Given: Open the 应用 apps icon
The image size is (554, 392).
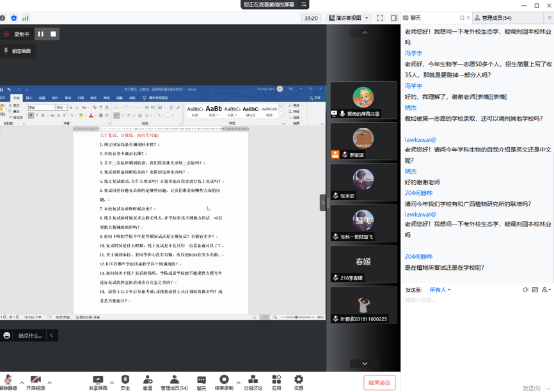Looking at the screenshot, I should (276, 382).
